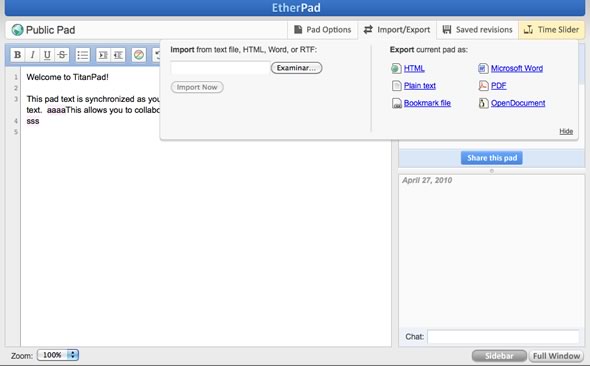Image resolution: width=590 pixels, height=366 pixels.
Task: Export pad as OpenDocument link
Action: click(518, 103)
